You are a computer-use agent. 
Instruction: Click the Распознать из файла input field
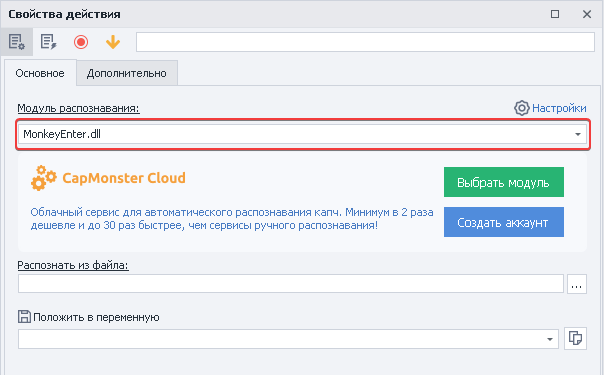point(291,284)
